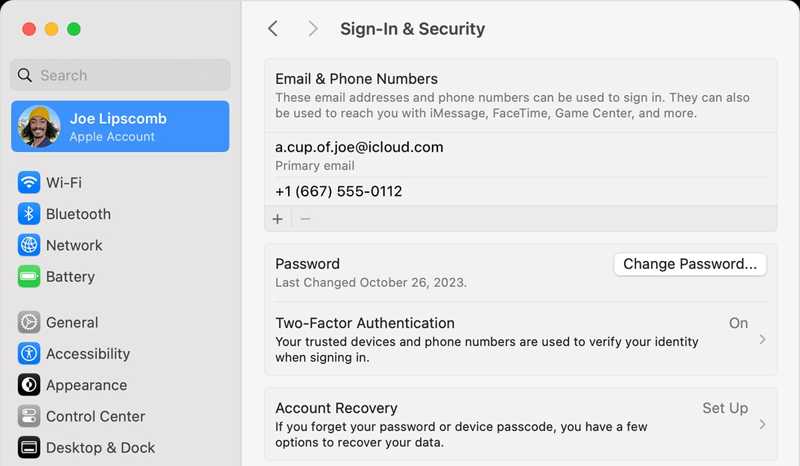Go forward with the right arrow
This screenshot has width=800, height=466.
(x=313, y=29)
